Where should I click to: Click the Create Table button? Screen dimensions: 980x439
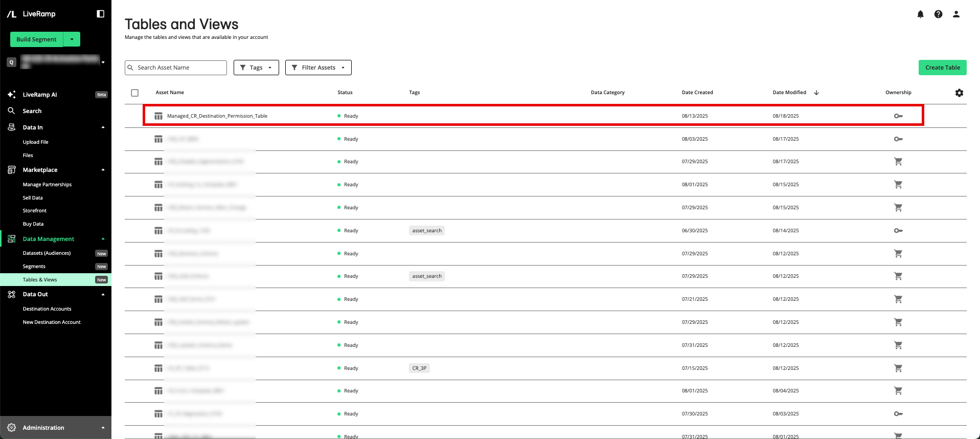point(942,68)
